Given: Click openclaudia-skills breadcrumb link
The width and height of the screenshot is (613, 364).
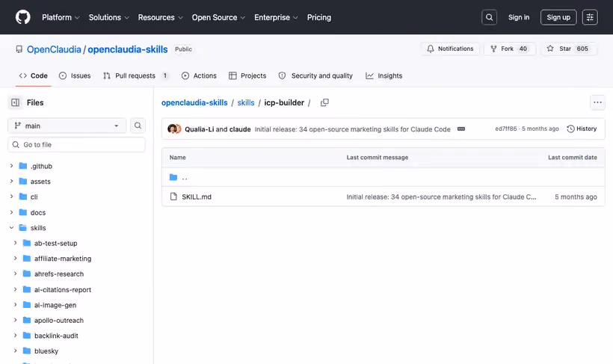Looking at the screenshot, I should pos(194,102).
